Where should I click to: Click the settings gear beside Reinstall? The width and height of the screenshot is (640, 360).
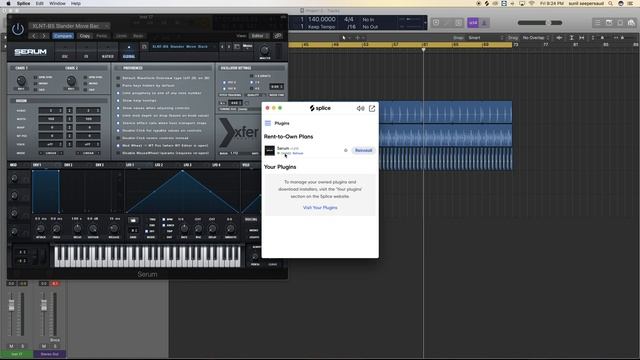tap(346, 151)
